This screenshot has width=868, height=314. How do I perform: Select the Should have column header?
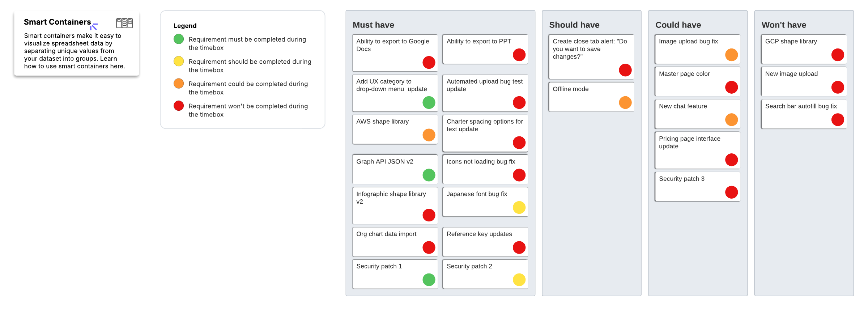(574, 25)
